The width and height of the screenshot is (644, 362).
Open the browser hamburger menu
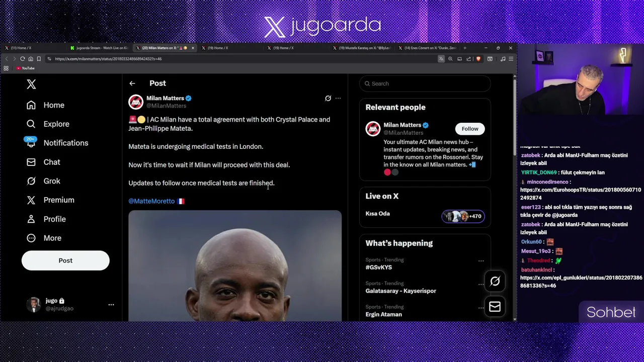coord(511,59)
